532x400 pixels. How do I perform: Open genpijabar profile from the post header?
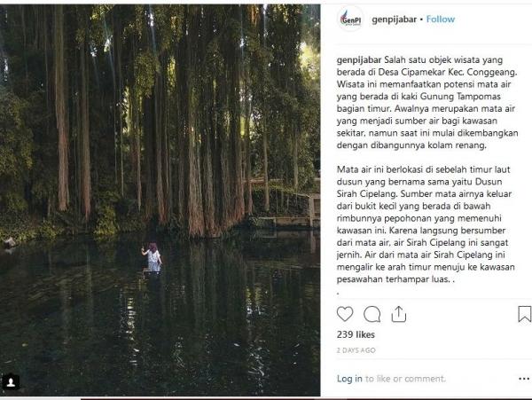(395, 19)
